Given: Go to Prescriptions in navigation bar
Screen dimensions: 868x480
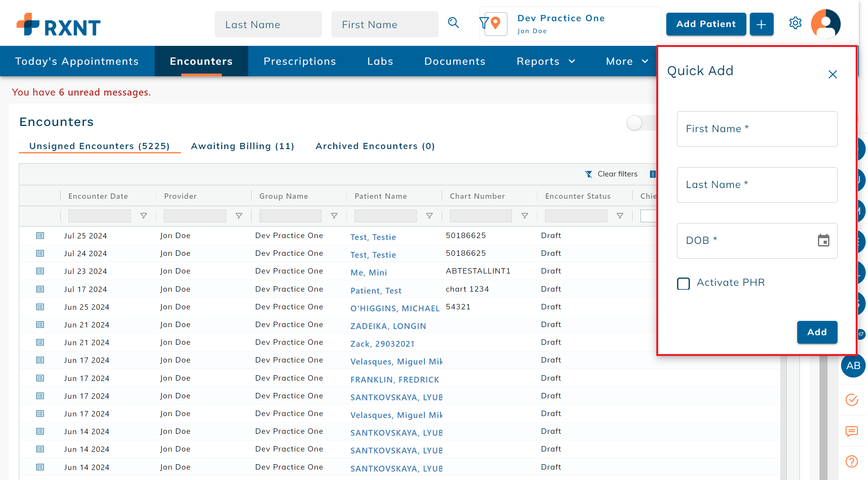Looking at the screenshot, I should (300, 61).
